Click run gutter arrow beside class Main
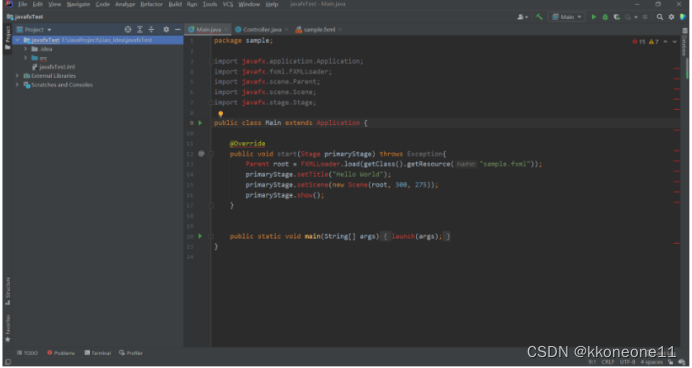The width and height of the screenshot is (692, 368). click(200, 123)
